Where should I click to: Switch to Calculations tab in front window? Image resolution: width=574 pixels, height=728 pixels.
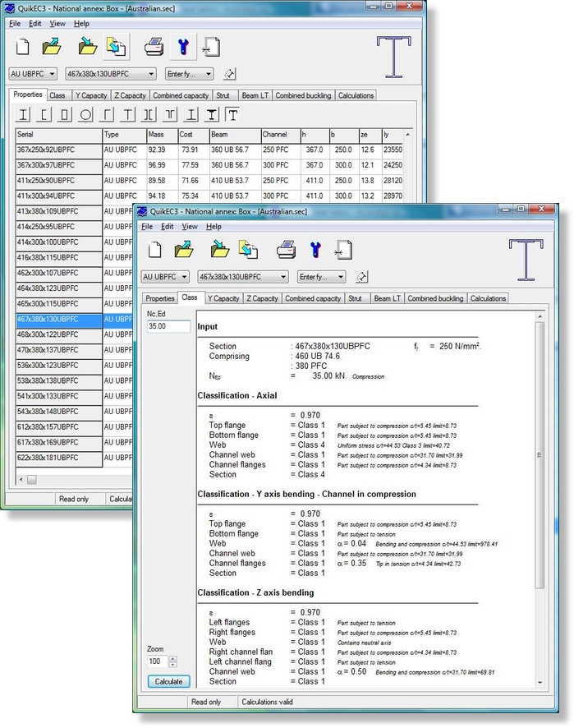[x=488, y=298]
